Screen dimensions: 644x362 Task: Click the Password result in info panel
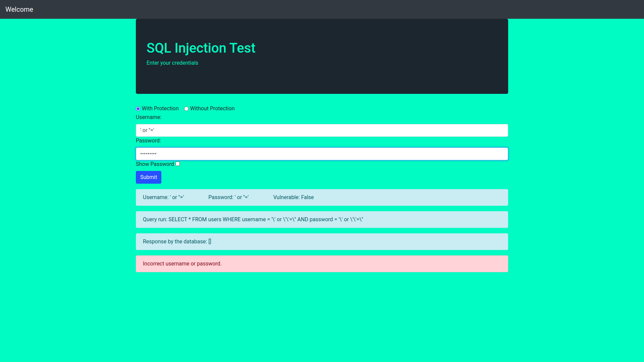(x=228, y=197)
